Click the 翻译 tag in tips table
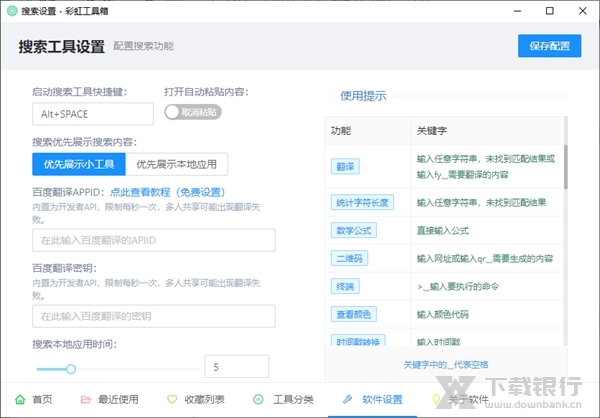Viewport: 600px width, 418px height. pos(345,167)
